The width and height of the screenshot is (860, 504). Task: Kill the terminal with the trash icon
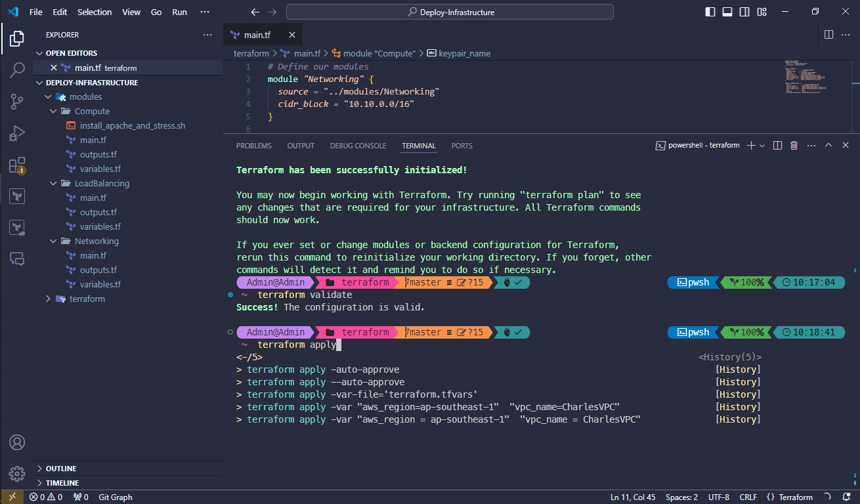(x=794, y=146)
